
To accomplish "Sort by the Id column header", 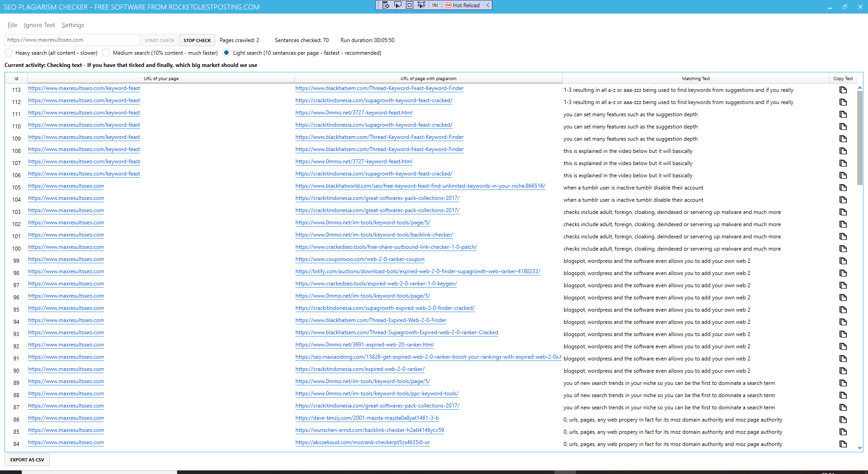I will coord(16,78).
